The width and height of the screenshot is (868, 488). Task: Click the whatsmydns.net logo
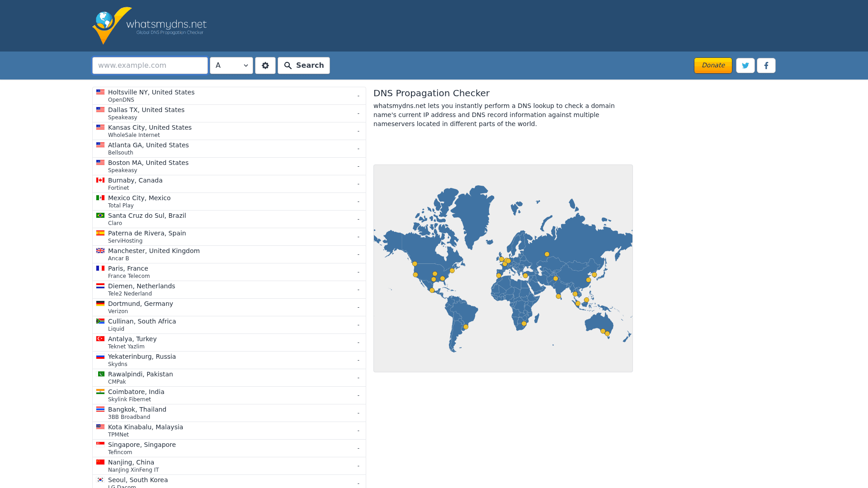pos(149,25)
